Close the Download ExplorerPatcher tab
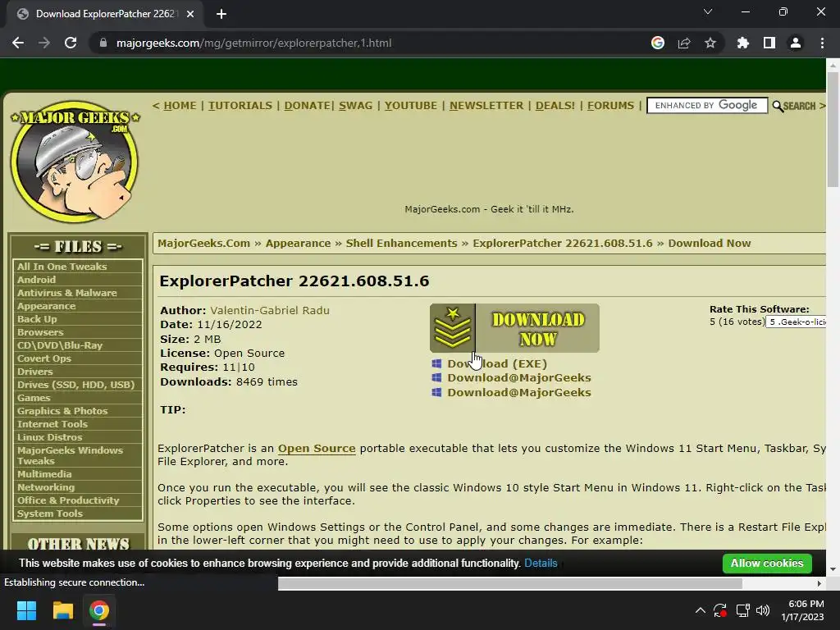 (190, 14)
